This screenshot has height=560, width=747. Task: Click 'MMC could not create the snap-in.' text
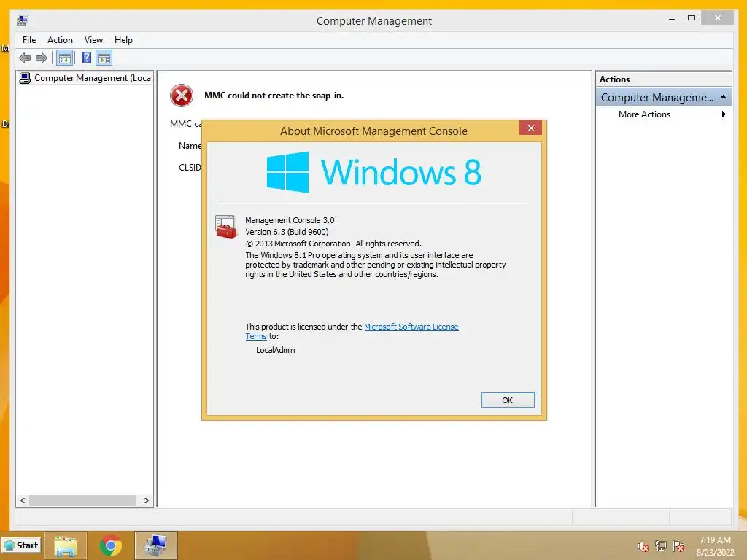click(x=274, y=96)
